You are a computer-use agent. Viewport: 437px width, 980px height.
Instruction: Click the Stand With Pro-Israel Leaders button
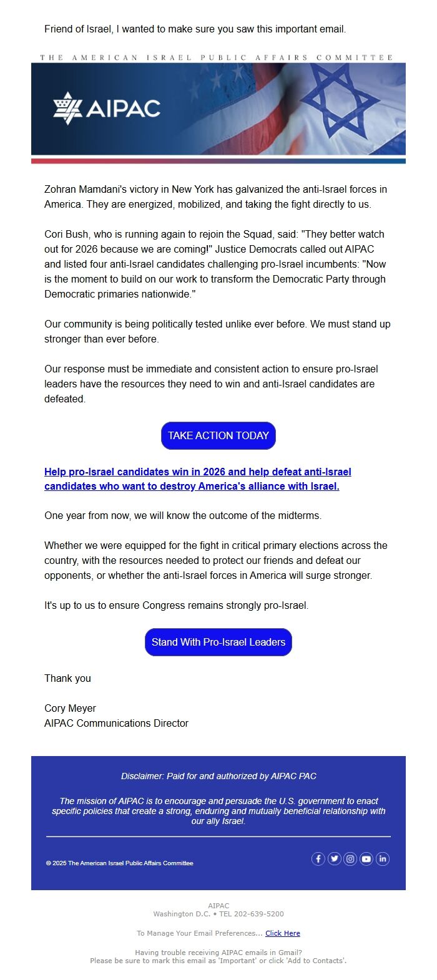pyautogui.click(x=218, y=641)
